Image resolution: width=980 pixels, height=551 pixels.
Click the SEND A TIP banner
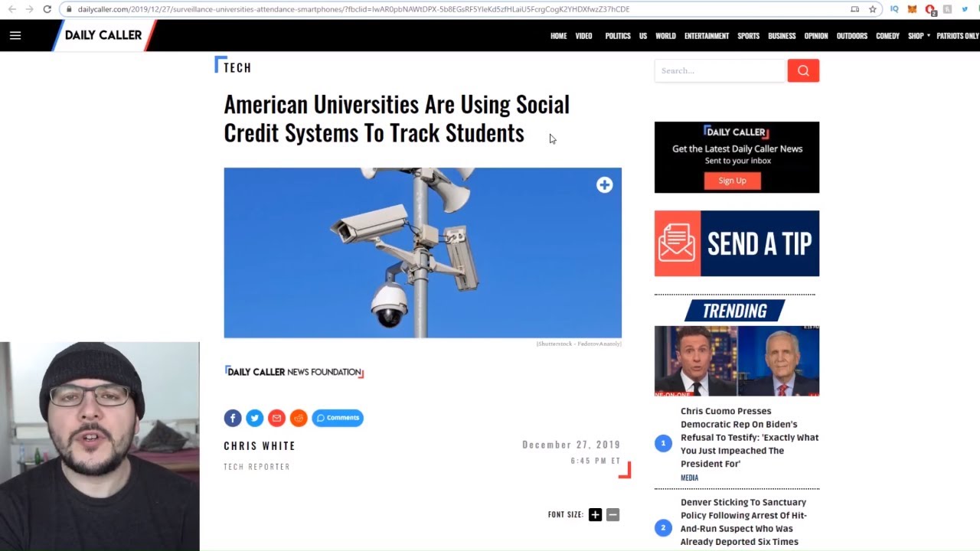(737, 243)
